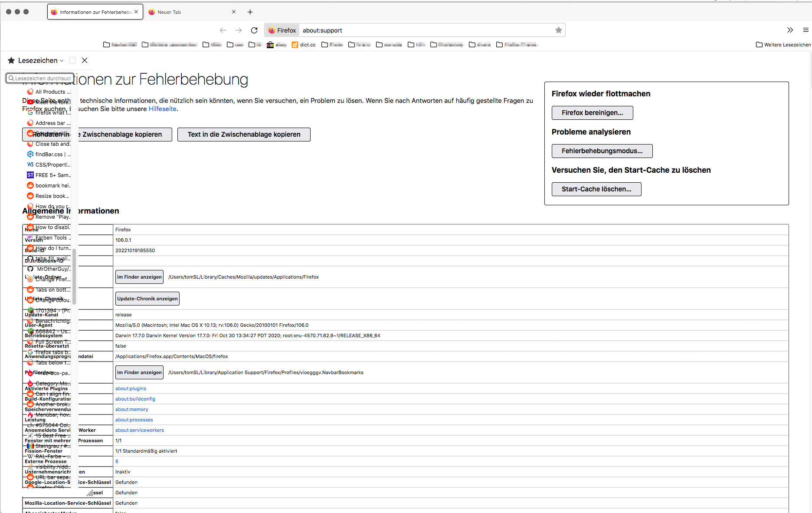
Task: Open the 'Hilfeseite' link
Action: [x=163, y=109]
